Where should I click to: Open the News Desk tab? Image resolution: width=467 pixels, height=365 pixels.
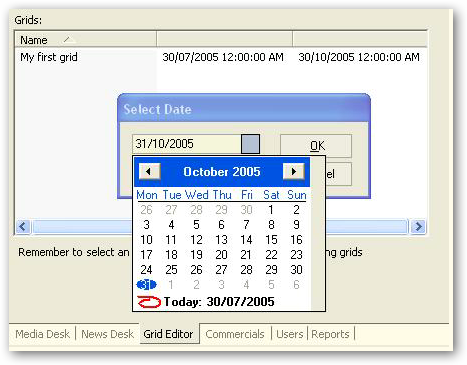tap(107, 334)
